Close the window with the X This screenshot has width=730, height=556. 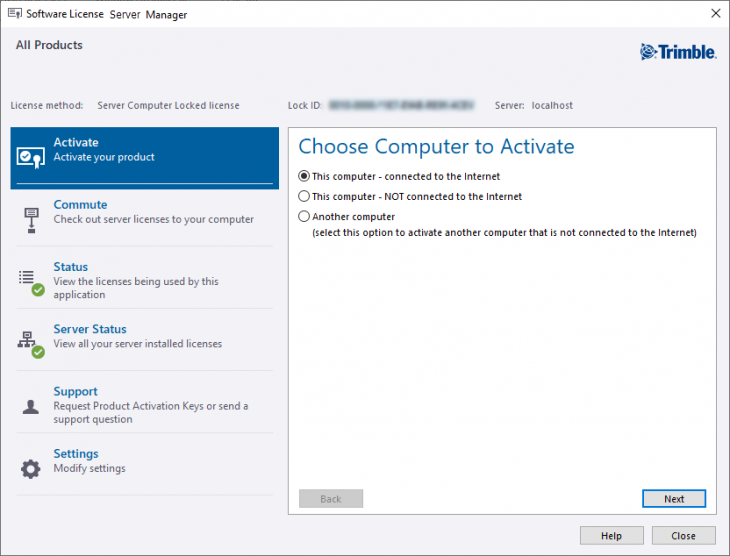tap(716, 14)
